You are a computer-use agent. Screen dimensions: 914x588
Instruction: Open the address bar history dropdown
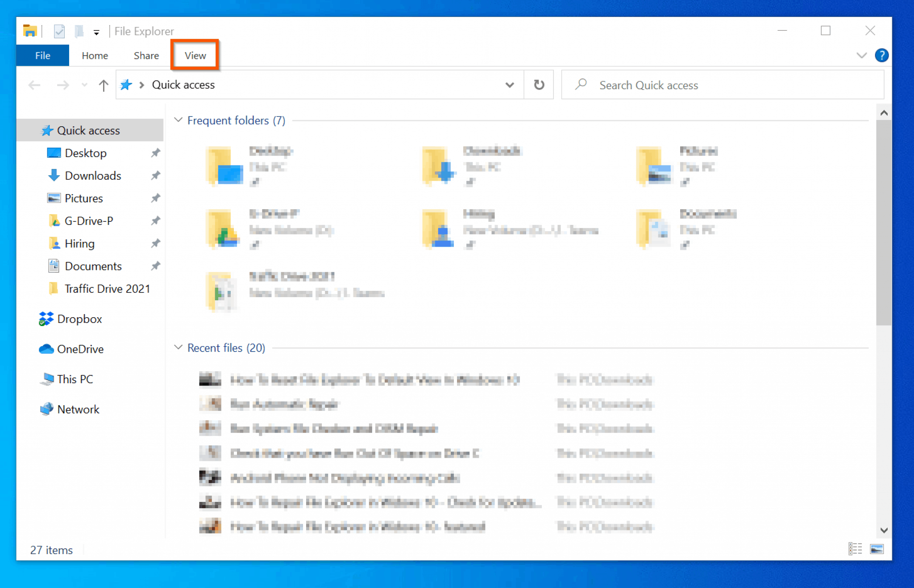pyautogui.click(x=510, y=85)
